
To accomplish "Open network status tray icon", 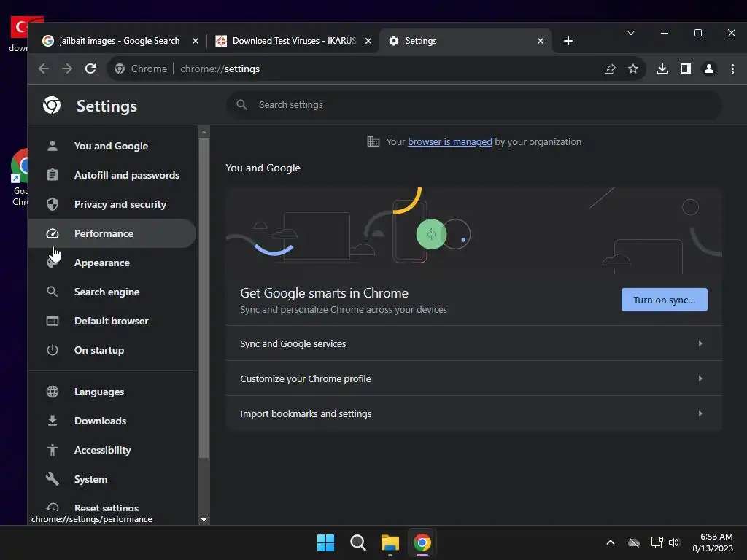I will tap(657, 542).
